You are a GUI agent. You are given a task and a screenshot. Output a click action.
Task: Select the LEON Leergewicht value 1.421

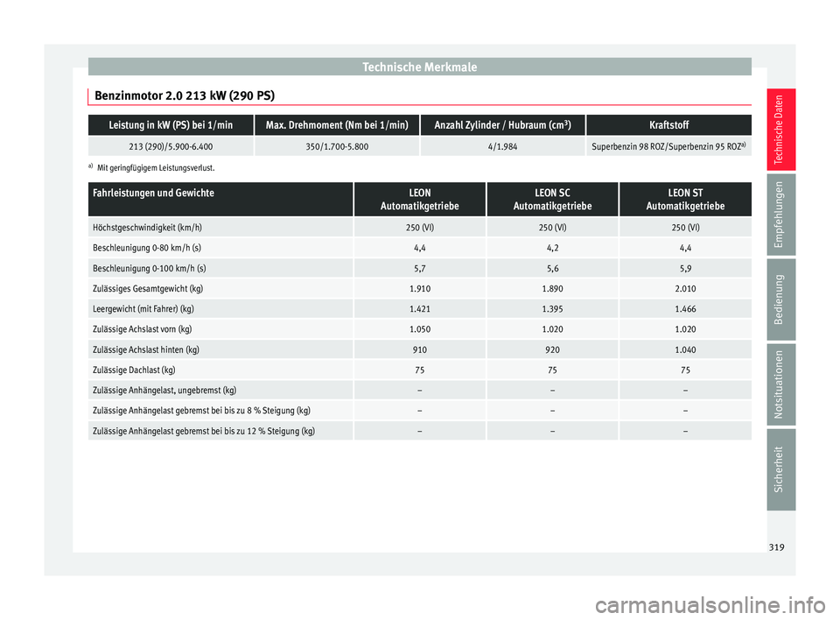click(419, 309)
